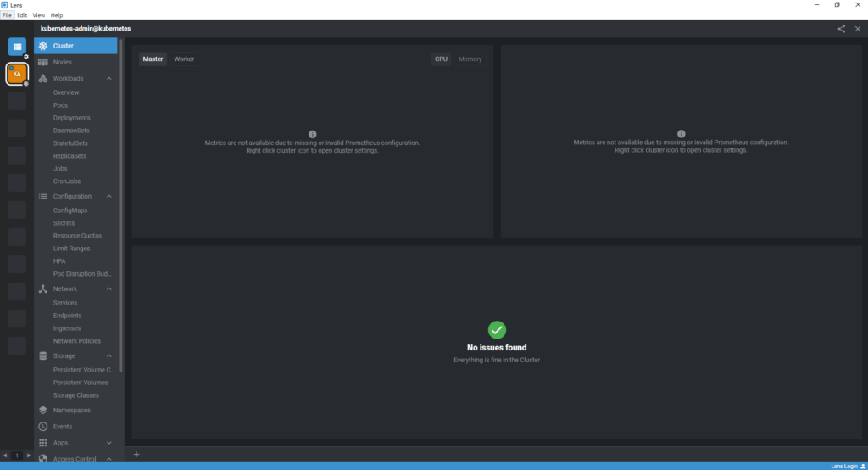This screenshot has width=868, height=470.
Task: Switch metrics to Worker nodes
Action: tap(184, 59)
